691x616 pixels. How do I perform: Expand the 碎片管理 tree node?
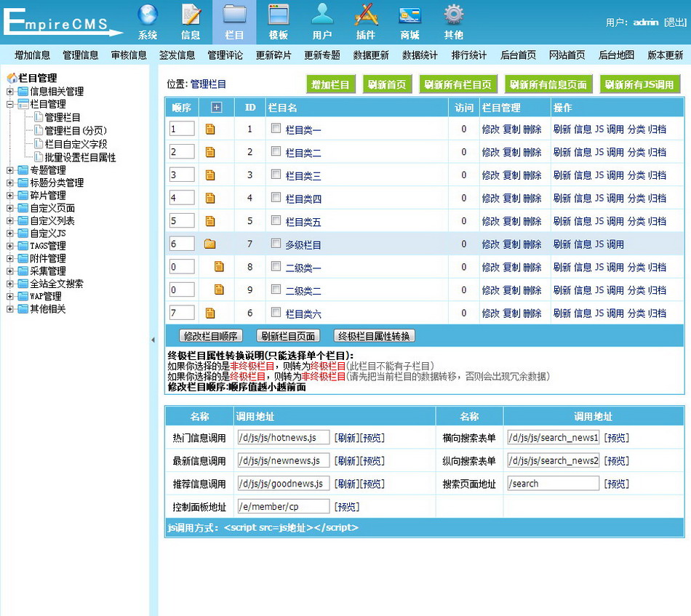(x=10, y=195)
